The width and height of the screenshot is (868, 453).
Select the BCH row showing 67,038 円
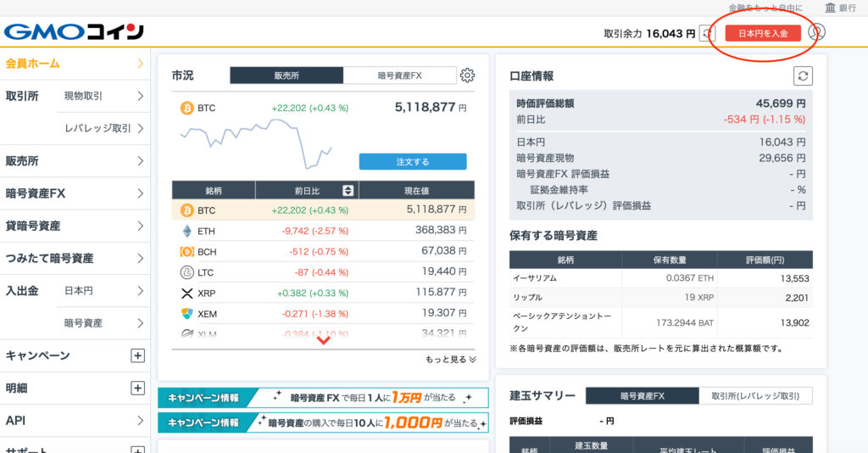(x=323, y=251)
